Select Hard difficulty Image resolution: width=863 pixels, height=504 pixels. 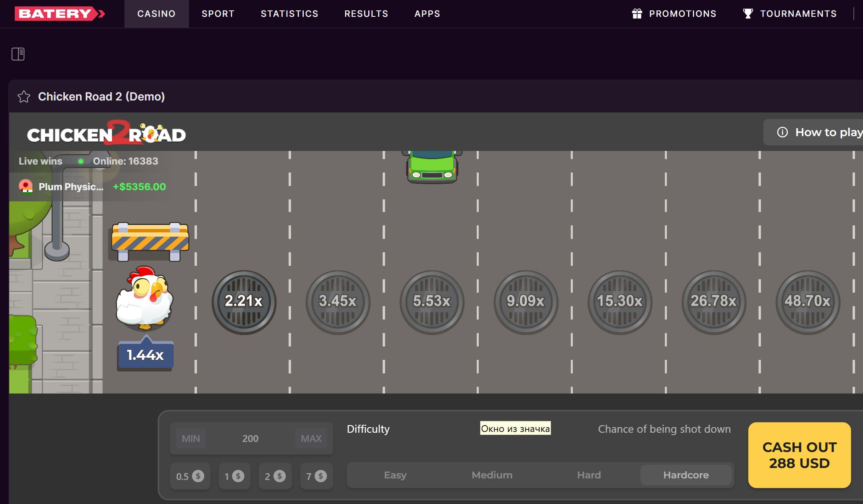(x=588, y=475)
